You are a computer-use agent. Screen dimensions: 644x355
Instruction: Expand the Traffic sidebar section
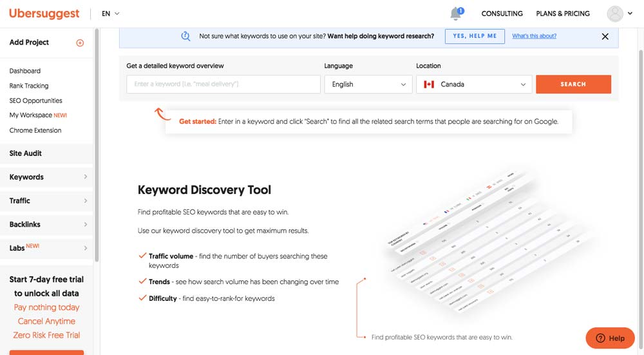(47, 200)
